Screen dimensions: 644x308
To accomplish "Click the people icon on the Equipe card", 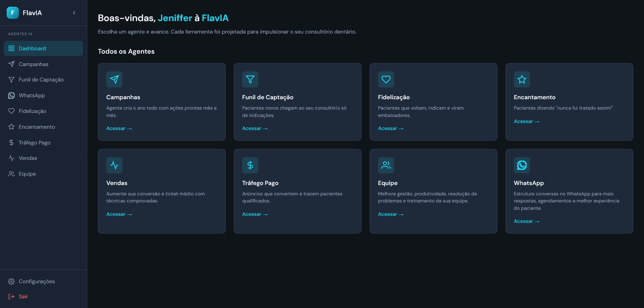I will point(386,165).
